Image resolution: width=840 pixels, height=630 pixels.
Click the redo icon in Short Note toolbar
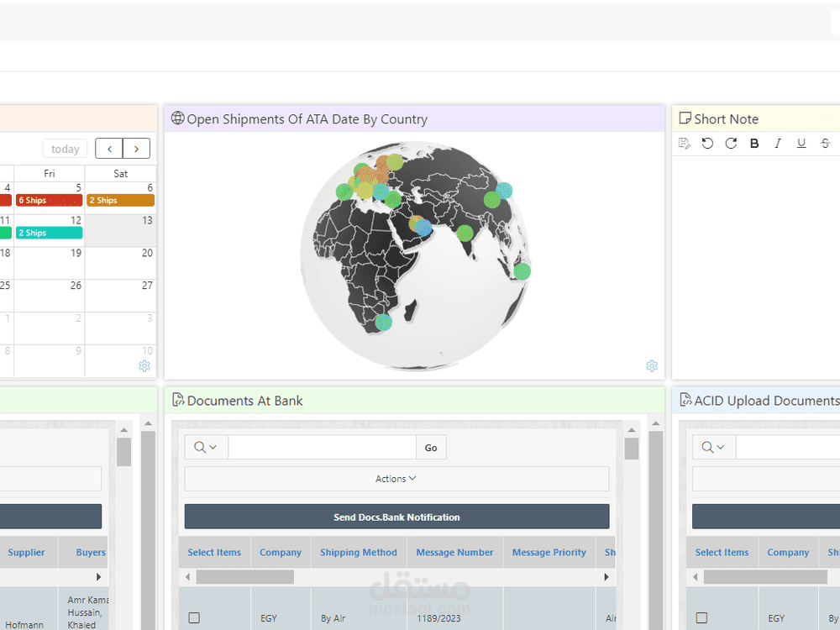(x=731, y=143)
